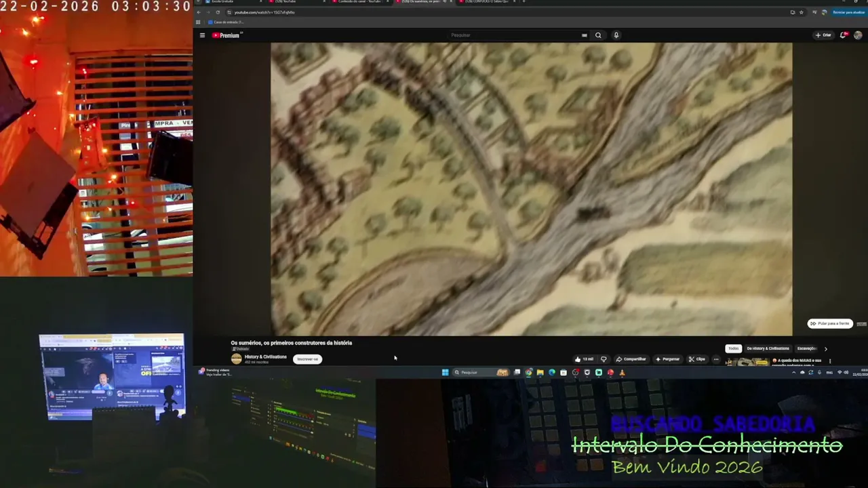Open the recommended video thumbnail about the MAIAS

[747, 363]
